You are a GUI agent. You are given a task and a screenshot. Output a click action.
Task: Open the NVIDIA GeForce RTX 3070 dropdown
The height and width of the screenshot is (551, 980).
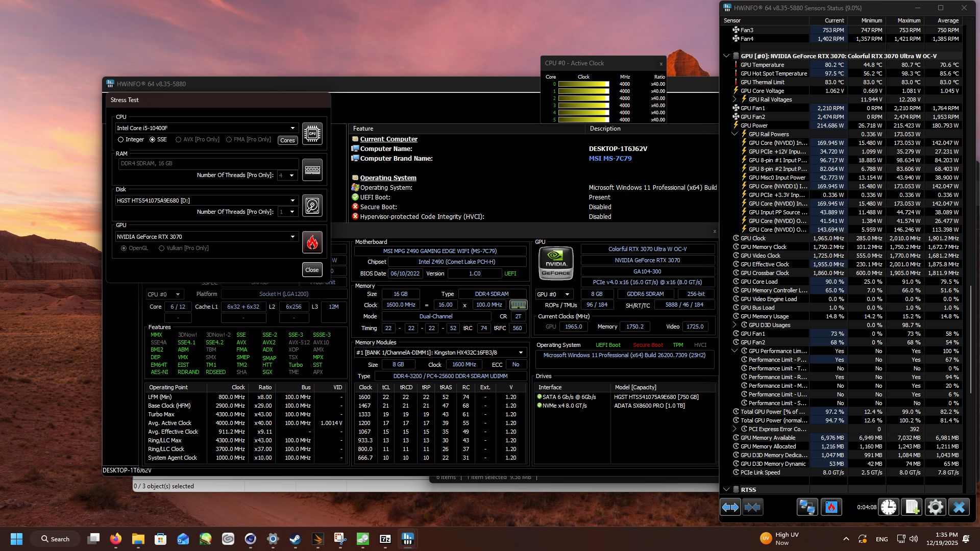click(207, 237)
